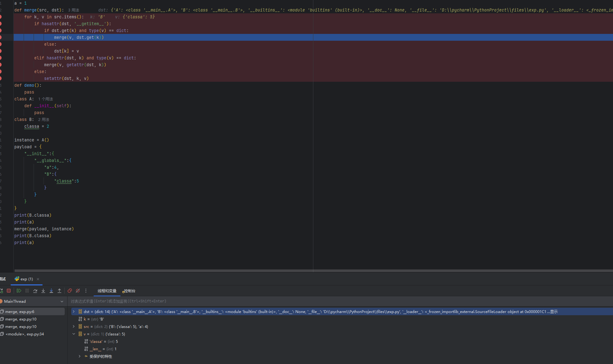Open the MainThread dropdown
The width and height of the screenshot is (613, 364).
pos(62,301)
